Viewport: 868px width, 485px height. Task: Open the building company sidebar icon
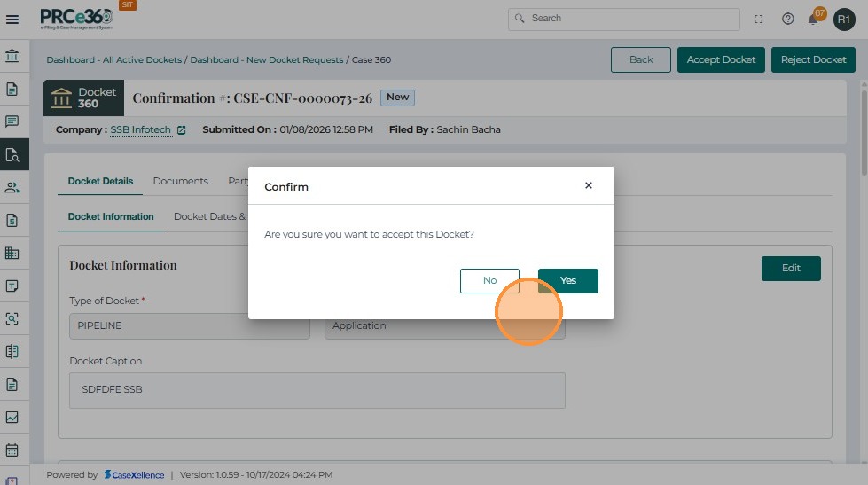point(12,253)
